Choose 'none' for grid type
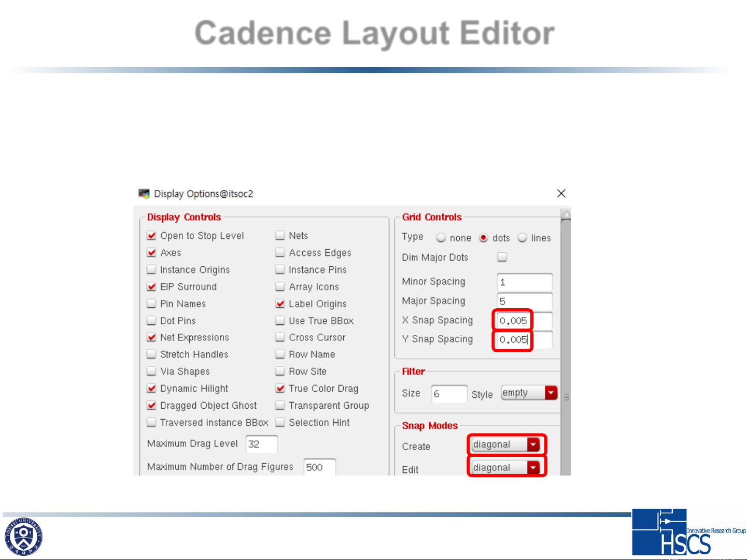Viewport: 747px width, 560px height. (x=441, y=238)
